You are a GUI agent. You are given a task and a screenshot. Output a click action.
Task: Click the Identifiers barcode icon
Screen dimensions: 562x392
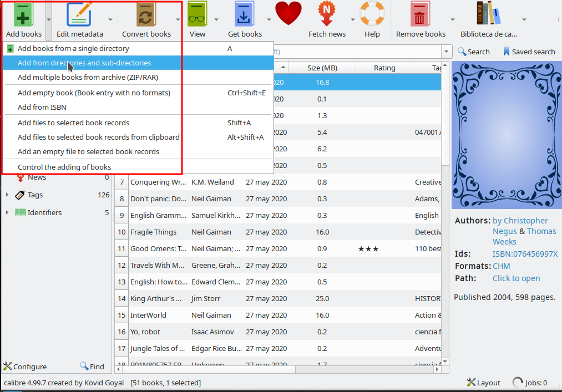coord(21,212)
